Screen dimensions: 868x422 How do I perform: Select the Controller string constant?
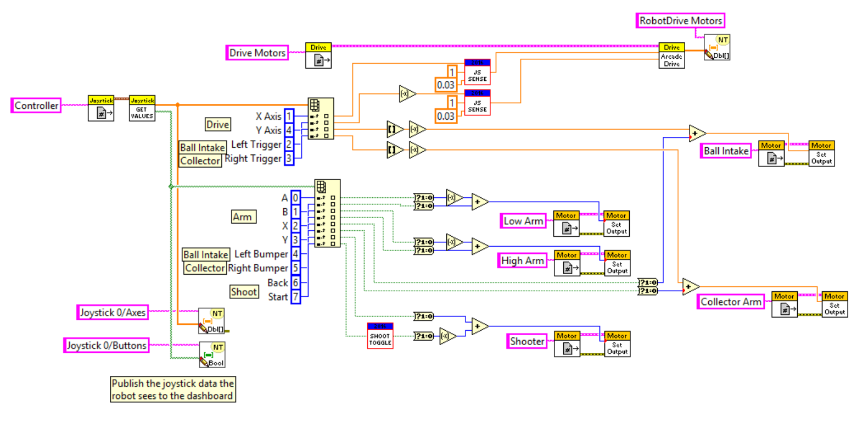point(36,105)
